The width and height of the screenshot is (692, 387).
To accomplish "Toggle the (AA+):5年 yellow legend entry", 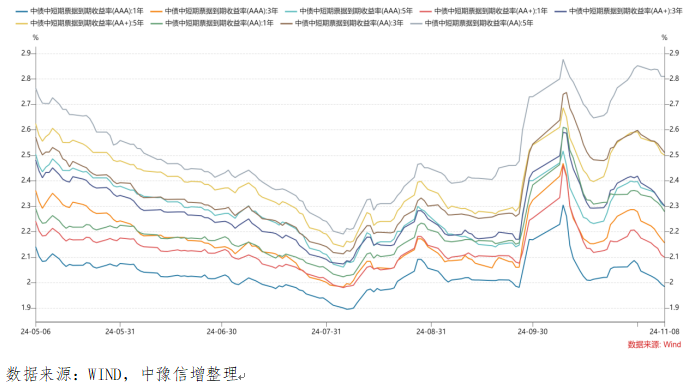I will click(x=79, y=23).
